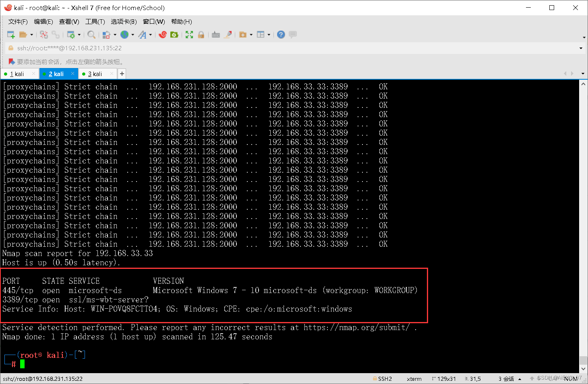Click the Font 'A' icon
The image size is (588, 384).
[x=142, y=35]
